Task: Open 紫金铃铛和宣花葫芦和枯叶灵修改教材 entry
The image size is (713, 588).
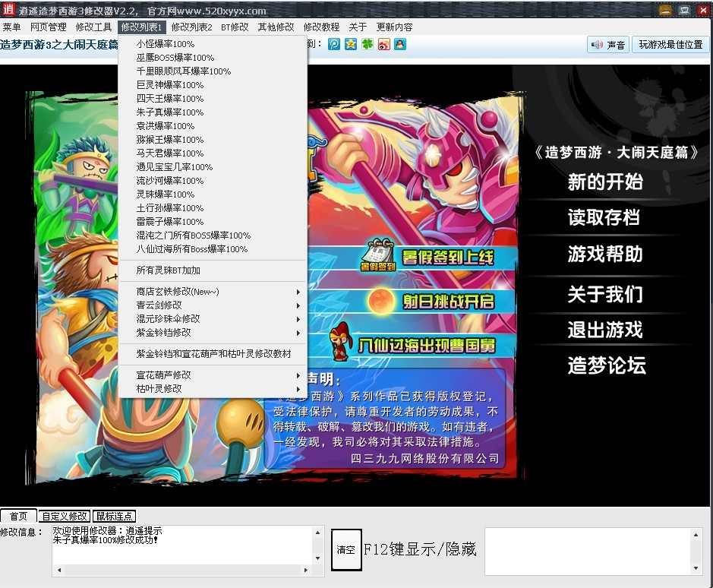Action: [213, 354]
